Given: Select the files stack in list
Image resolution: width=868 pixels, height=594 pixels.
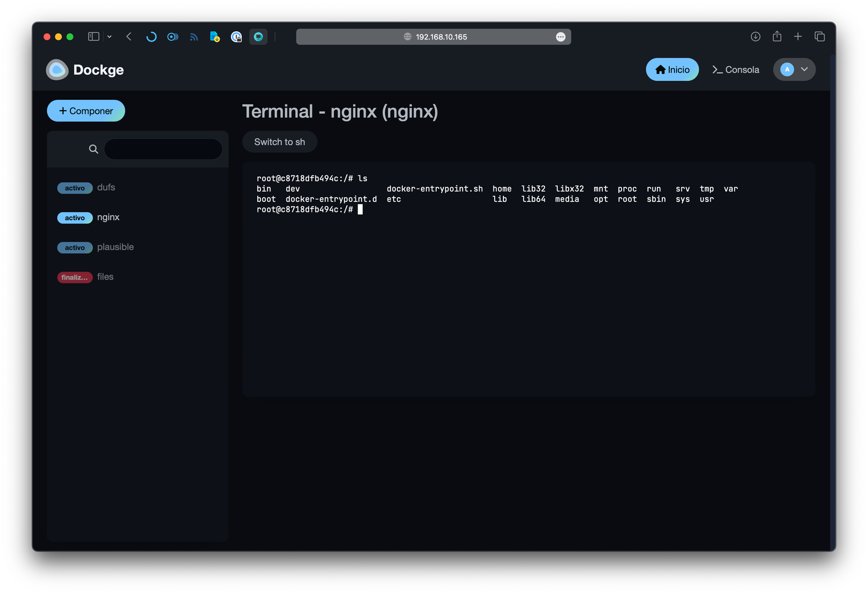Looking at the screenshot, I should [138, 277].
